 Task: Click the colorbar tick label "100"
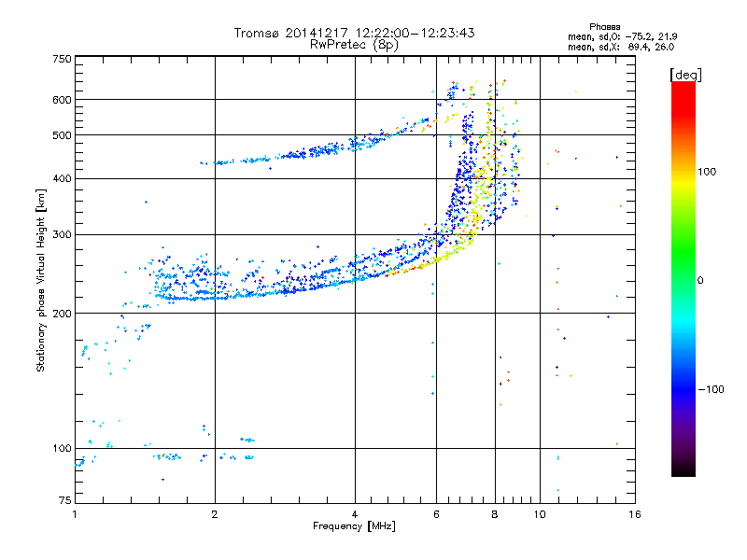tap(707, 172)
